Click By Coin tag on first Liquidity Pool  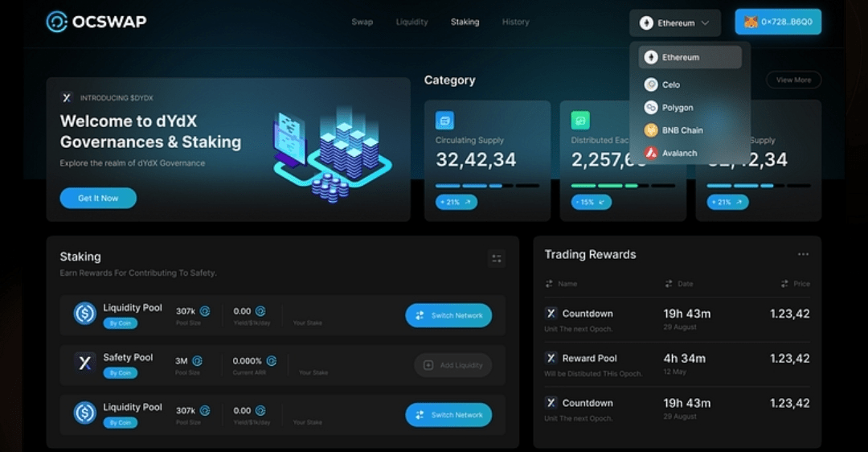coord(120,323)
